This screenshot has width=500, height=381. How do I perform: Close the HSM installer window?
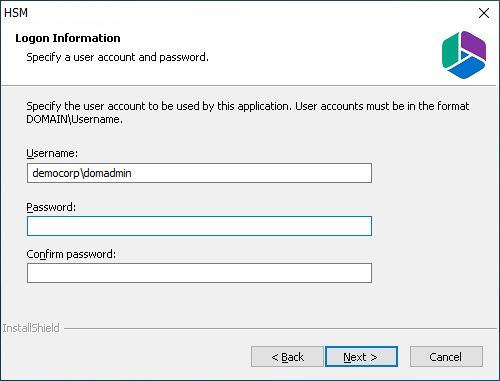pos(484,13)
